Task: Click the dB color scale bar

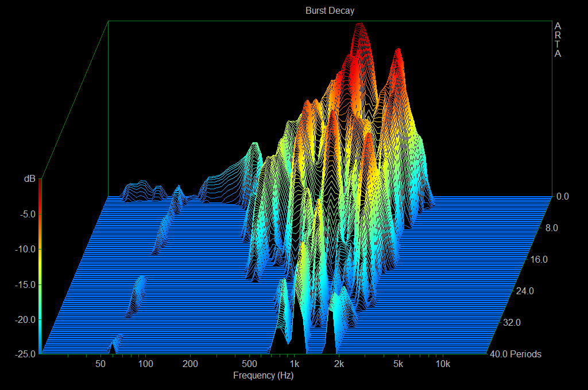Action: pos(40,266)
